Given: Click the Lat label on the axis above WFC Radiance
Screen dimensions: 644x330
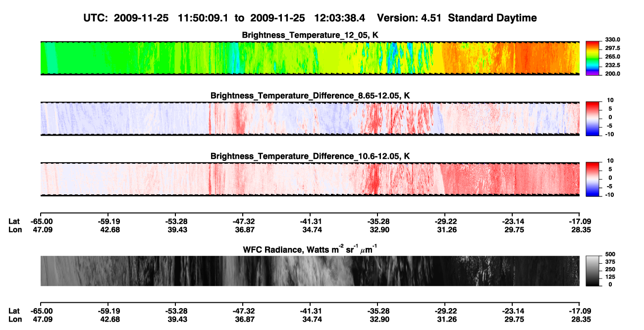Looking at the screenshot, I should [x=14, y=221].
